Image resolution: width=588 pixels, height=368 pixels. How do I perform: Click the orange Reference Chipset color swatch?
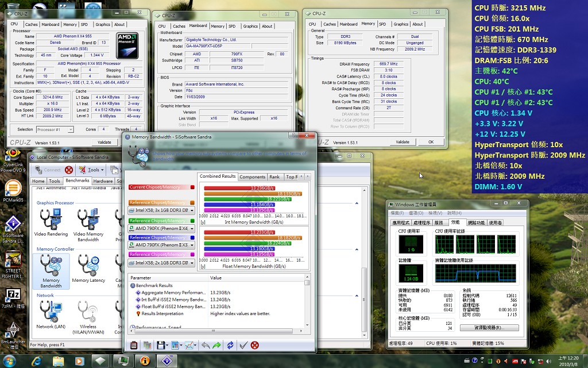pos(192,203)
